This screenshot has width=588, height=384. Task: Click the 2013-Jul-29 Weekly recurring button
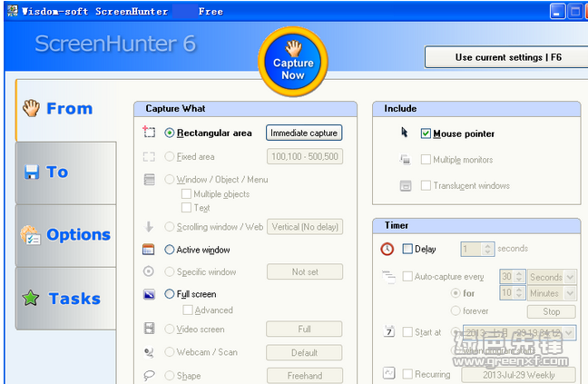coord(519,375)
